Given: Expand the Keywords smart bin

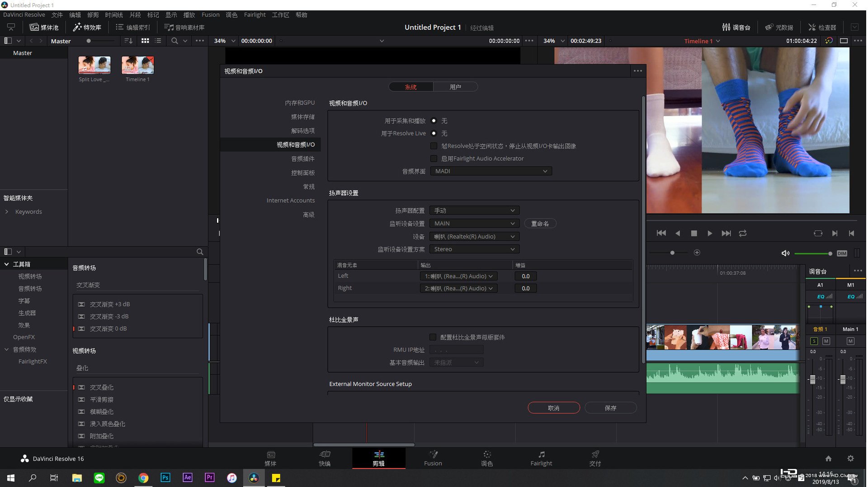Looking at the screenshot, I should 7,211.
